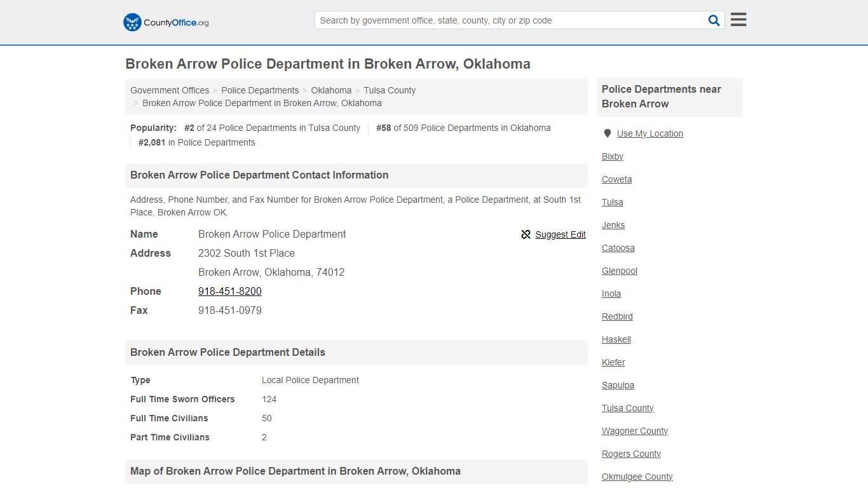Open the hamburger menu
868x488 pixels.
(x=738, y=20)
